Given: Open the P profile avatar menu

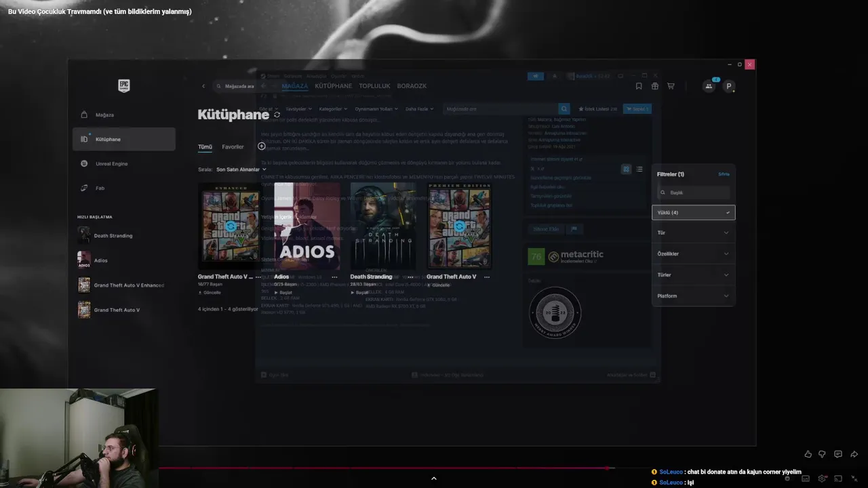Looking at the screenshot, I should (x=729, y=86).
